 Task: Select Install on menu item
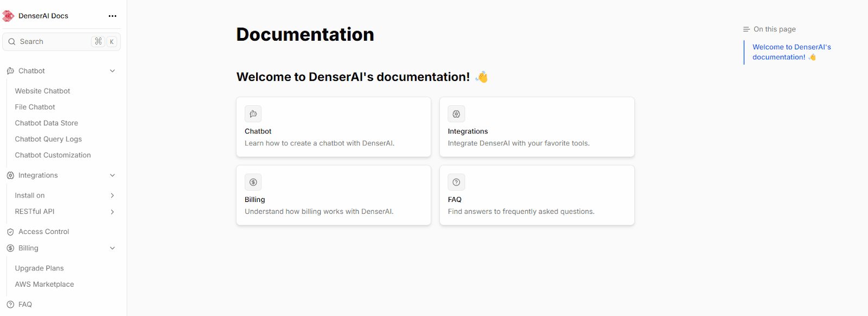30,195
